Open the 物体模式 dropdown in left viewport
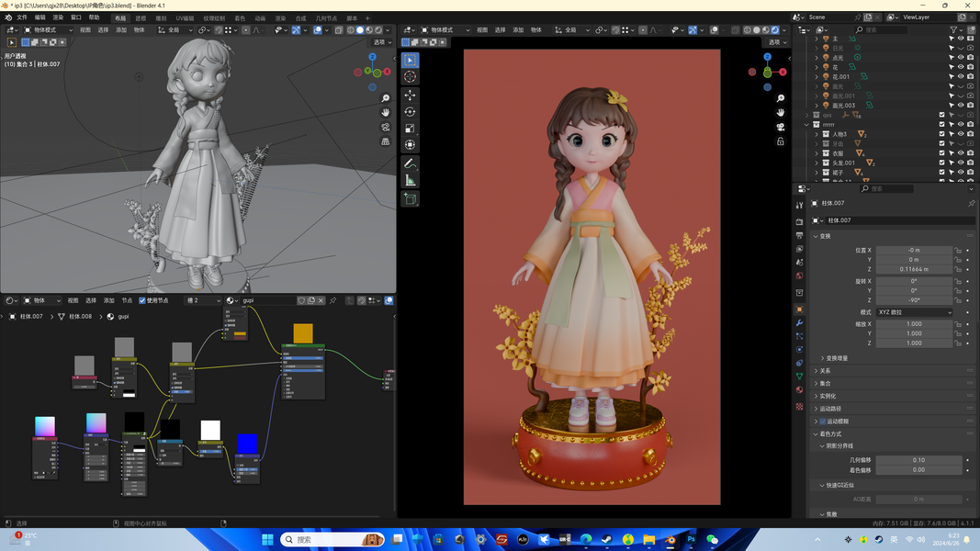The width and height of the screenshot is (980, 551). pyautogui.click(x=48, y=30)
